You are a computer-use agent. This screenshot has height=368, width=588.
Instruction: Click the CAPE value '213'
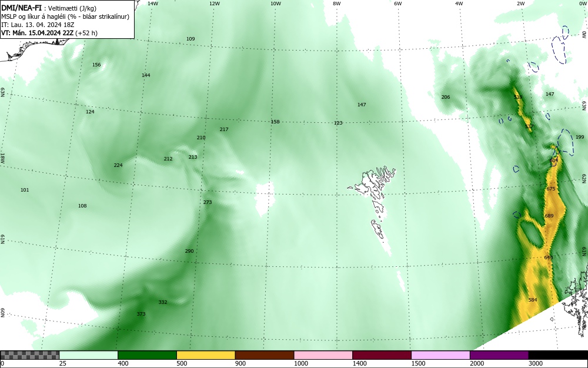[x=193, y=157]
